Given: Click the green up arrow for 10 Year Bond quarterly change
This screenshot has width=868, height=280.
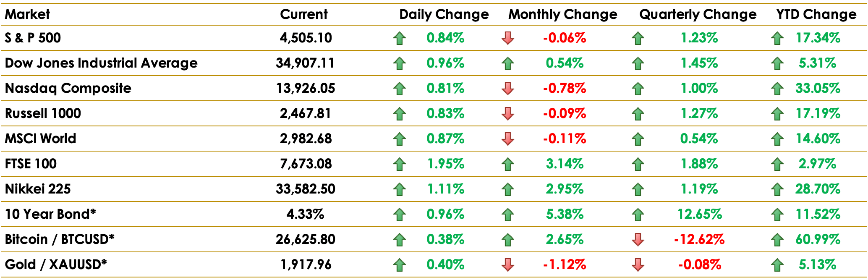Looking at the screenshot, I should pos(638,215).
